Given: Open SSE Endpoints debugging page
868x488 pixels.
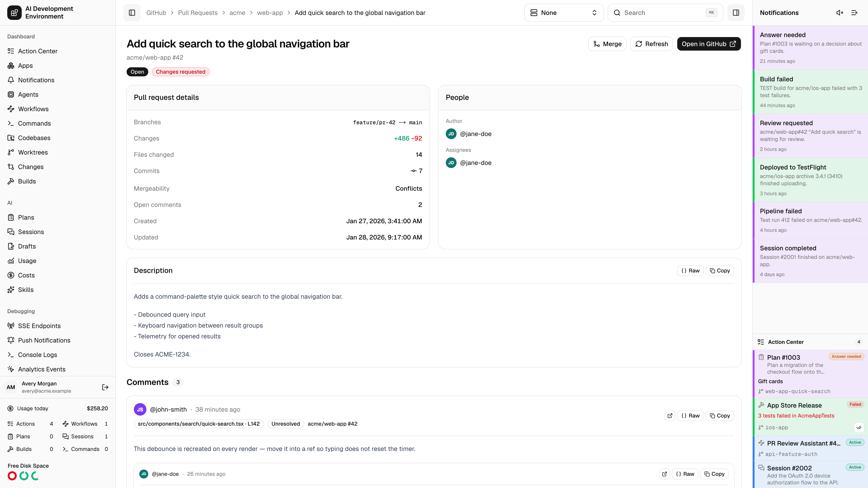Looking at the screenshot, I should [x=58, y=326].
